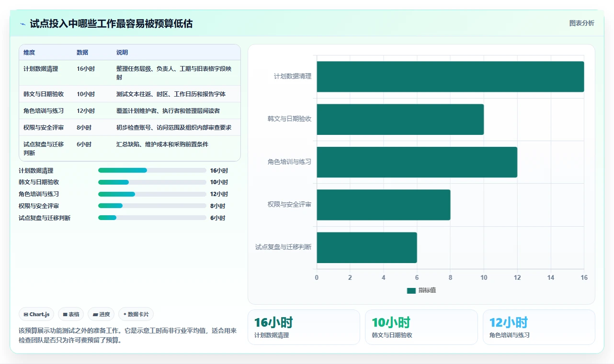Open the 10小时 data card

[x=421, y=327]
